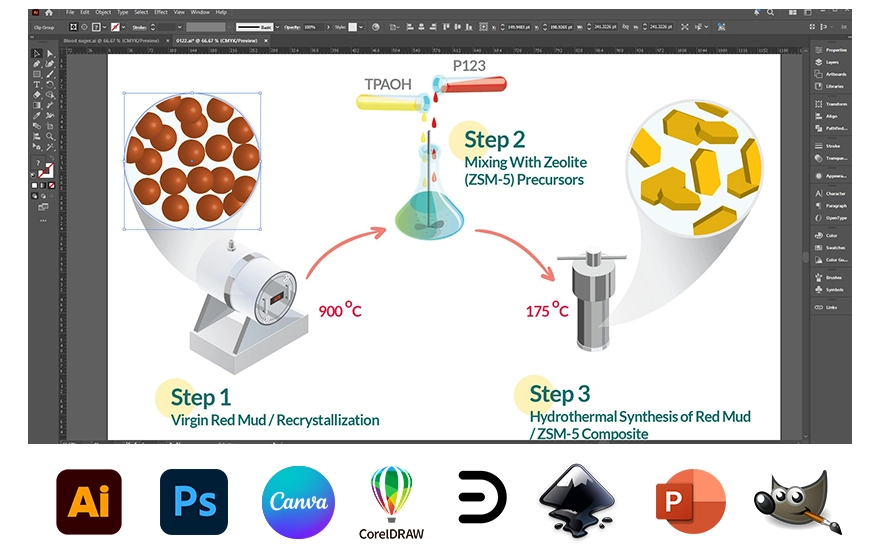Select the Pen tool
The width and height of the screenshot is (879, 557).
36,63
